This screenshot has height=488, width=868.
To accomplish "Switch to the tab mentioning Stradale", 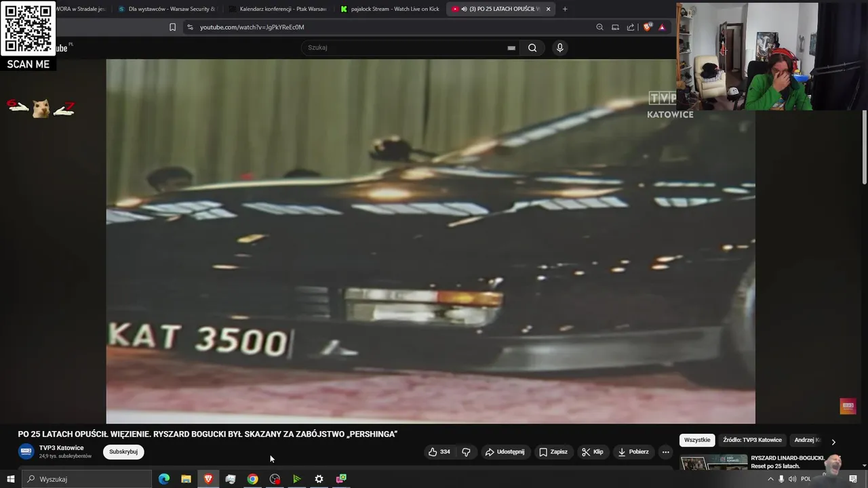I will [81, 9].
